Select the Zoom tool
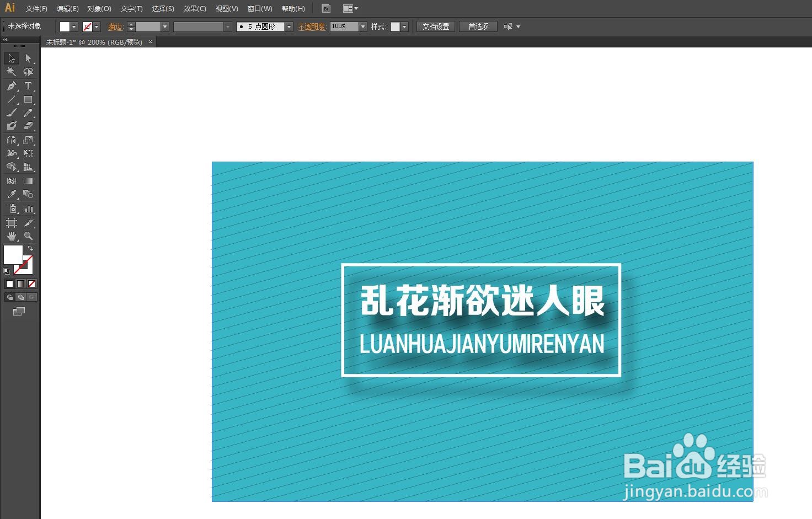The image size is (812, 519). (x=28, y=236)
